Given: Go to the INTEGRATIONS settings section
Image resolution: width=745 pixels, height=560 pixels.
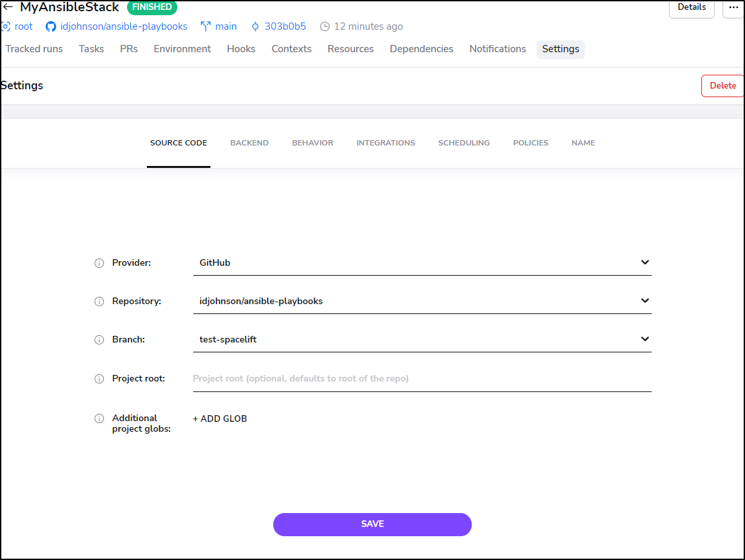Looking at the screenshot, I should 386,143.
